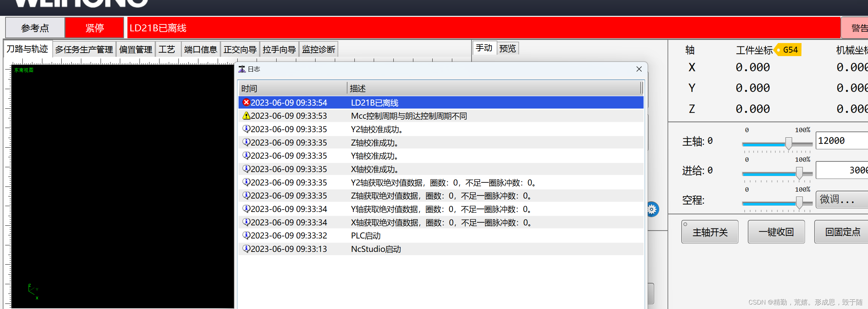Switch to the 预览 tab
This screenshot has width=868, height=309.
point(508,49)
